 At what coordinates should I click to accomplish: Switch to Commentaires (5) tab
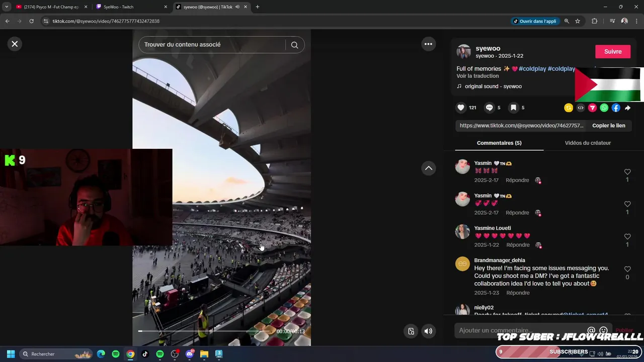[x=499, y=143]
